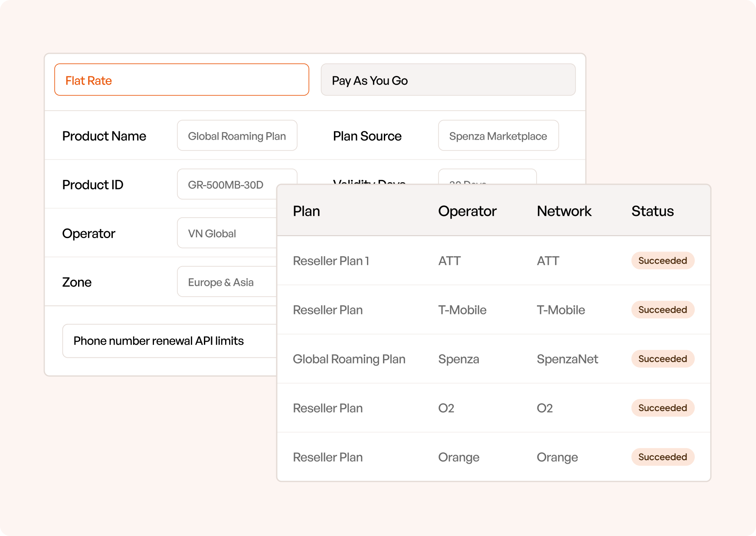
Task: Click the Product Name field Global Roaming Plan
Action: coord(237,136)
